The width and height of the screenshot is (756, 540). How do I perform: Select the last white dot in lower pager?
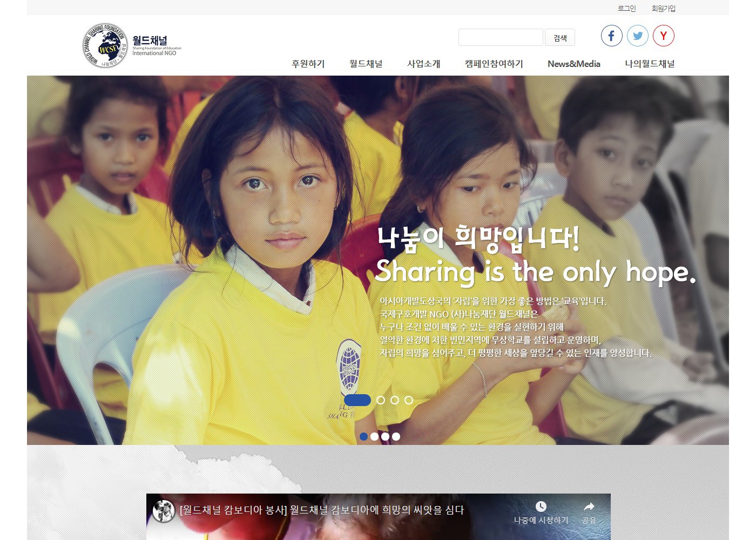click(x=396, y=436)
